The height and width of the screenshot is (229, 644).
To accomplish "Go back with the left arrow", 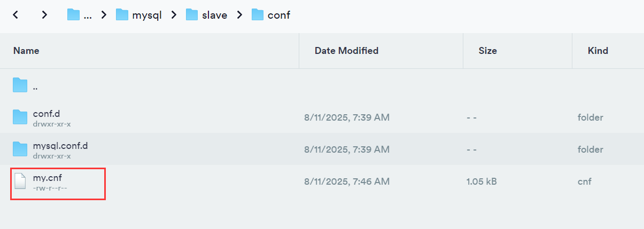I will pyautogui.click(x=16, y=15).
